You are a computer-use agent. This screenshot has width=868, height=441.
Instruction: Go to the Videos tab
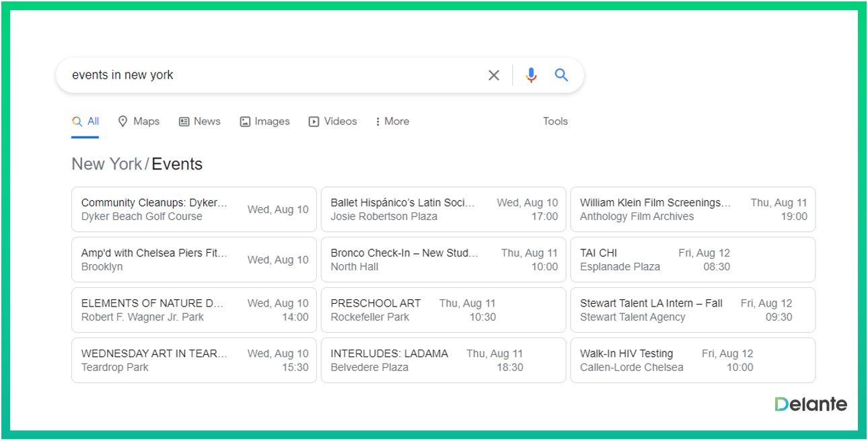(332, 122)
